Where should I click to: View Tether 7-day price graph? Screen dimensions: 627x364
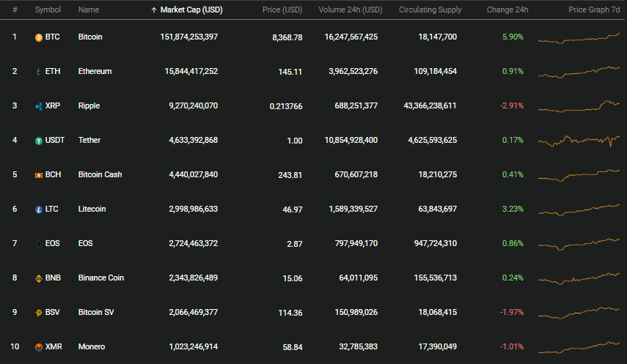[579, 141]
